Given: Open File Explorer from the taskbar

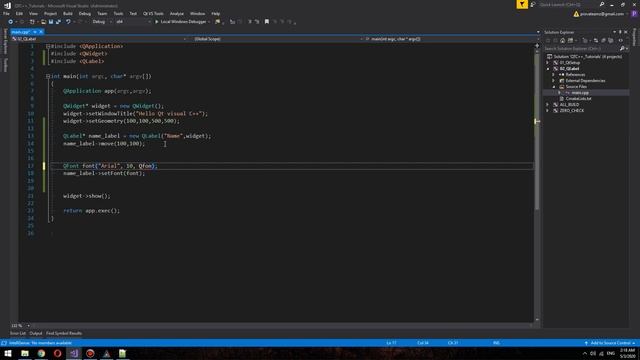Looking at the screenshot, I should pyautogui.click(x=25, y=353).
